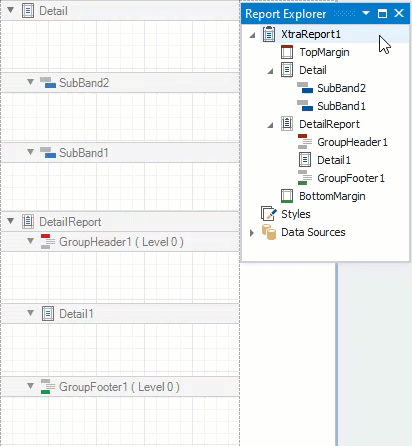Open the Report Explorer panel dropdown menu

(x=366, y=13)
